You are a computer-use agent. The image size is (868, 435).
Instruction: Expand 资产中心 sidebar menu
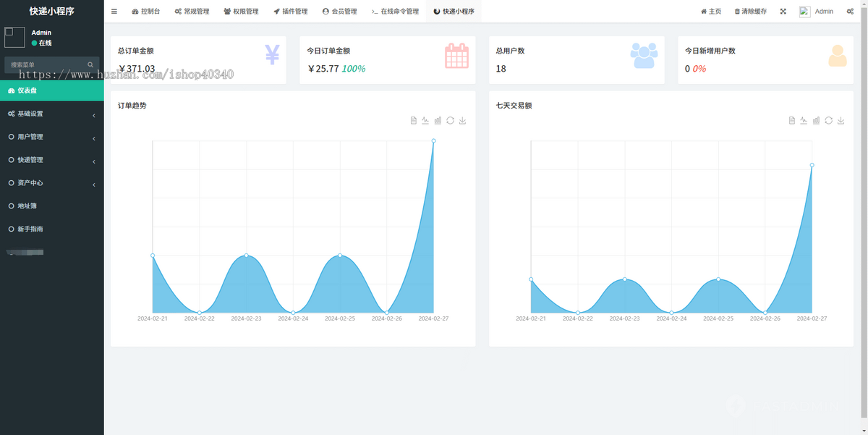(52, 183)
